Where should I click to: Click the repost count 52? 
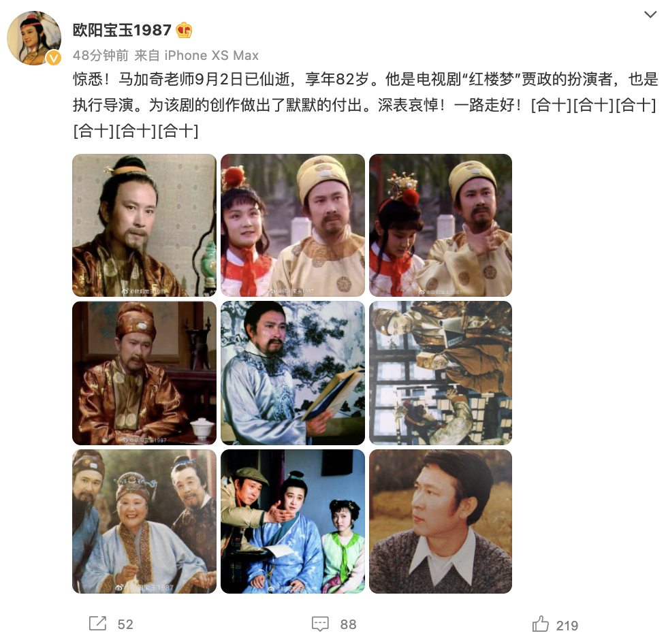125,624
